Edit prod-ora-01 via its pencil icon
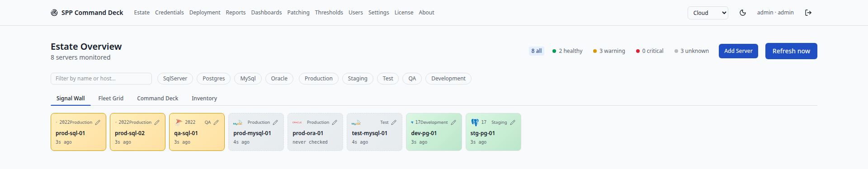This screenshot has width=868, height=169. (335, 122)
